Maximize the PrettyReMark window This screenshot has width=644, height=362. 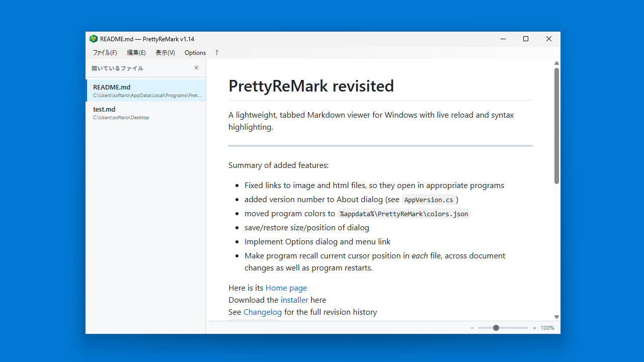pyautogui.click(x=526, y=39)
